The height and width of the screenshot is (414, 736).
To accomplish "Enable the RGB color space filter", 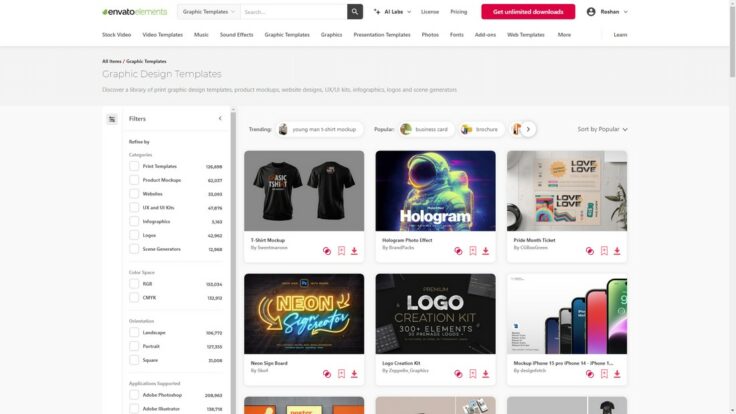I will (x=134, y=284).
